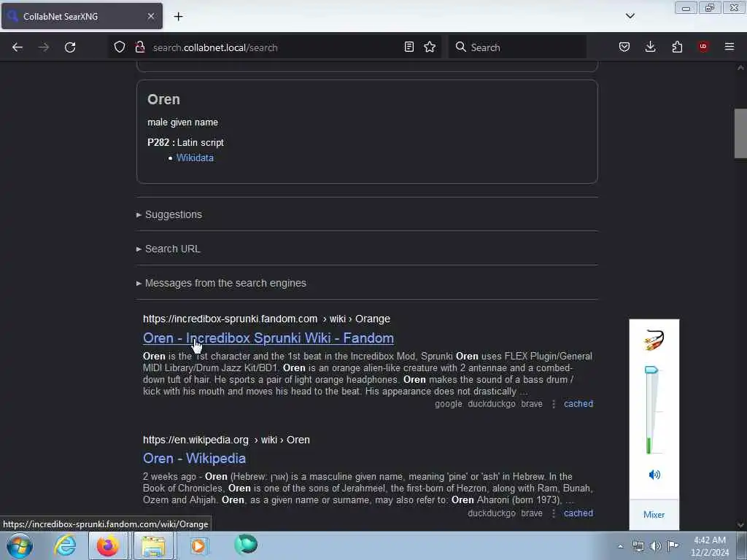This screenshot has width=747, height=560.
Task: Show hidden tray icons arrow
Action: pos(620,546)
